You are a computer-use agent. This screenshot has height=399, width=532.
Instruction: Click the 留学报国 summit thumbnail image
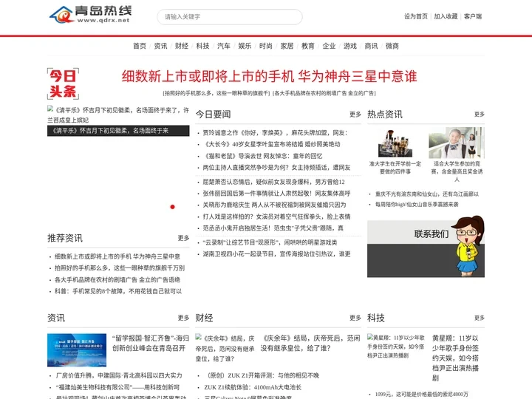pyautogui.click(x=77, y=350)
